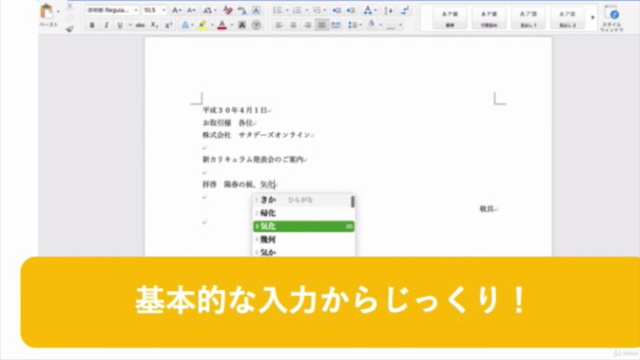Decrease the font size with the smaller A icon

coord(191,10)
